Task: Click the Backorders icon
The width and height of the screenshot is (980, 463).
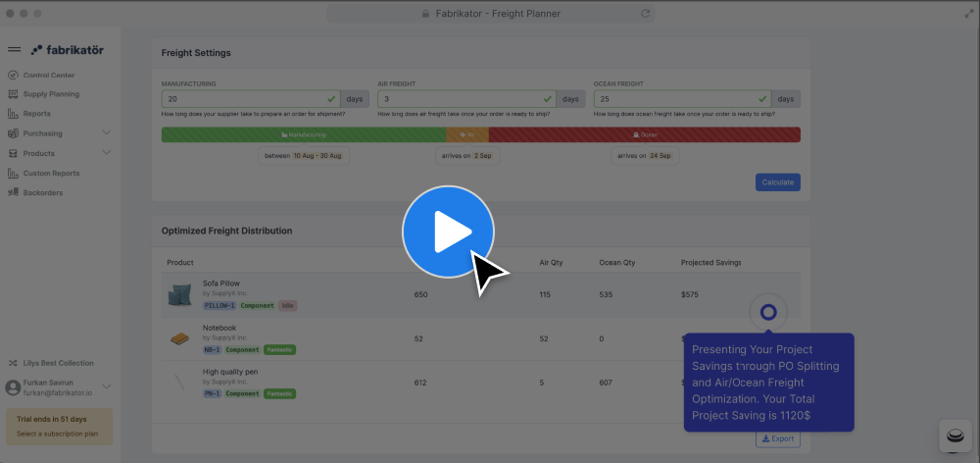Action: pos(13,192)
